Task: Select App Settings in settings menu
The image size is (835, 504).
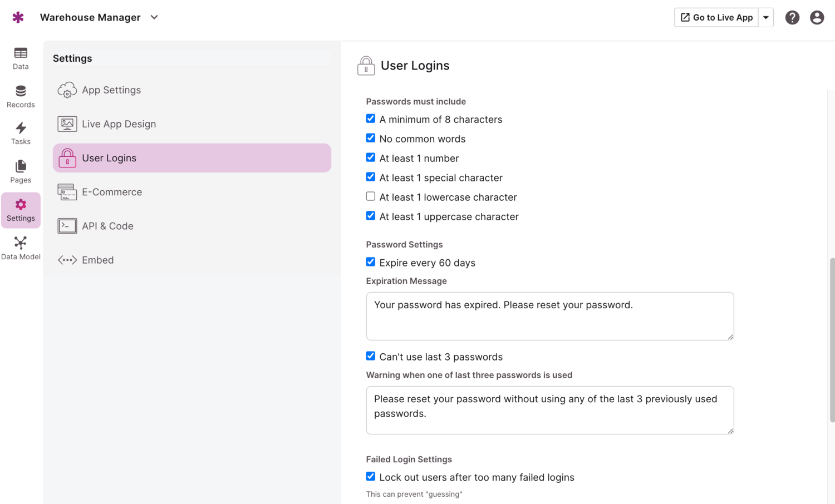Action: 111,90
